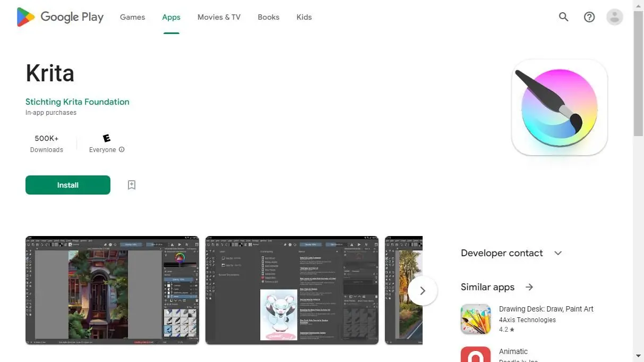Select the Books tab
Image resolution: width=644 pixels, height=362 pixels.
click(x=268, y=16)
